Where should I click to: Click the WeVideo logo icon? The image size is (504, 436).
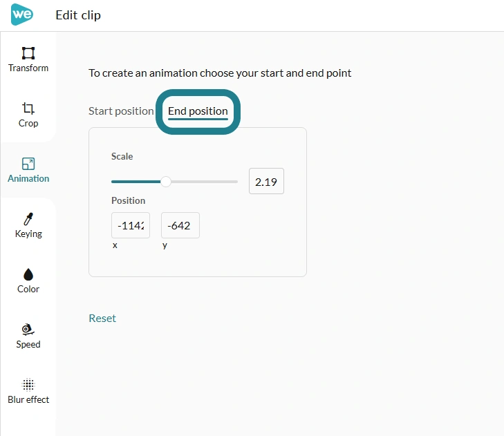22,15
